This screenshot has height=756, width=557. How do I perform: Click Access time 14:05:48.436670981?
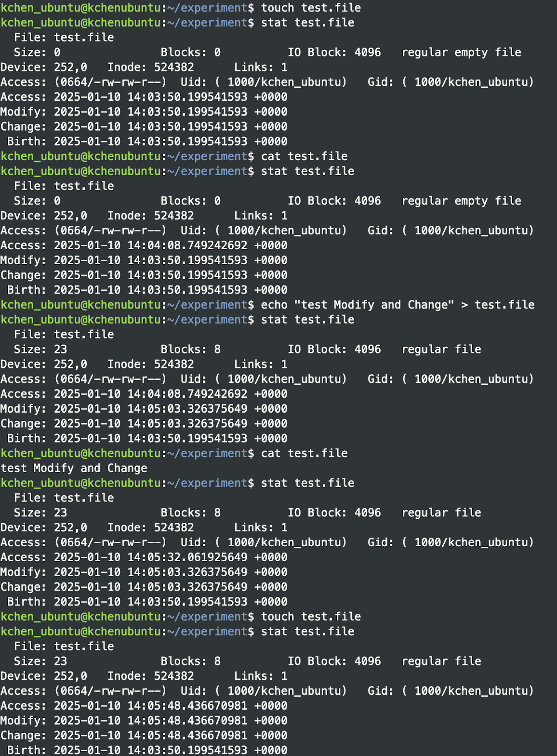click(x=187, y=706)
